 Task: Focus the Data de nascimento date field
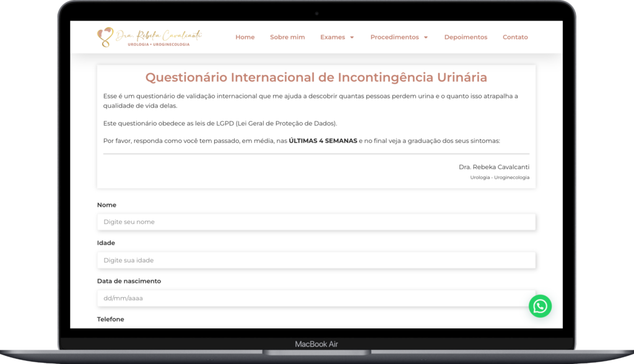316,298
